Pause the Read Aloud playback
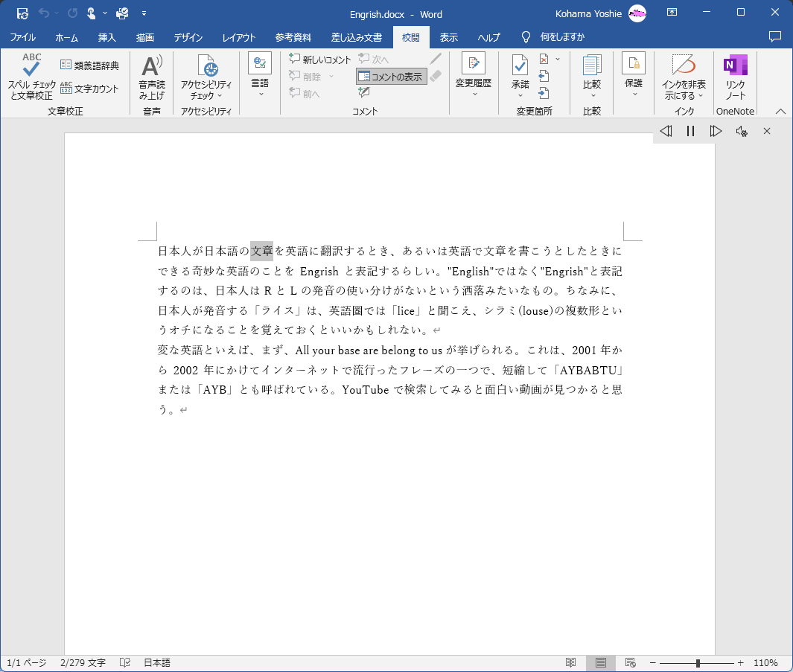 click(x=690, y=132)
